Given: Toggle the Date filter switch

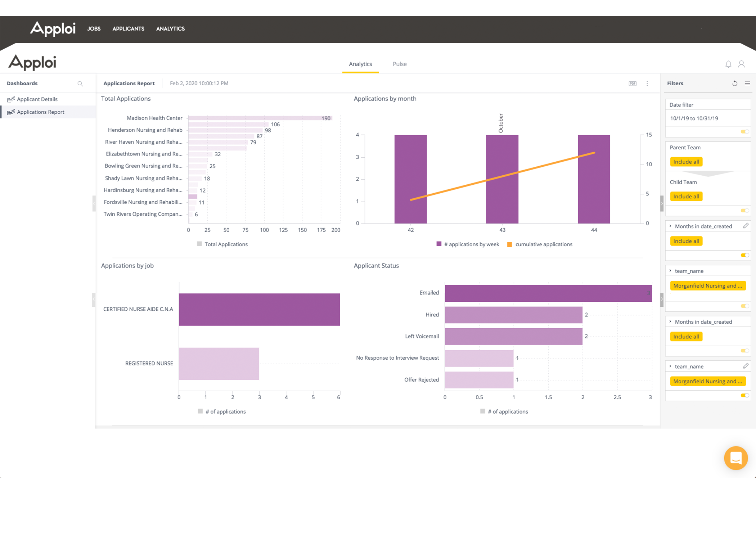Looking at the screenshot, I should pyautogui.click(x=744, y=132).
